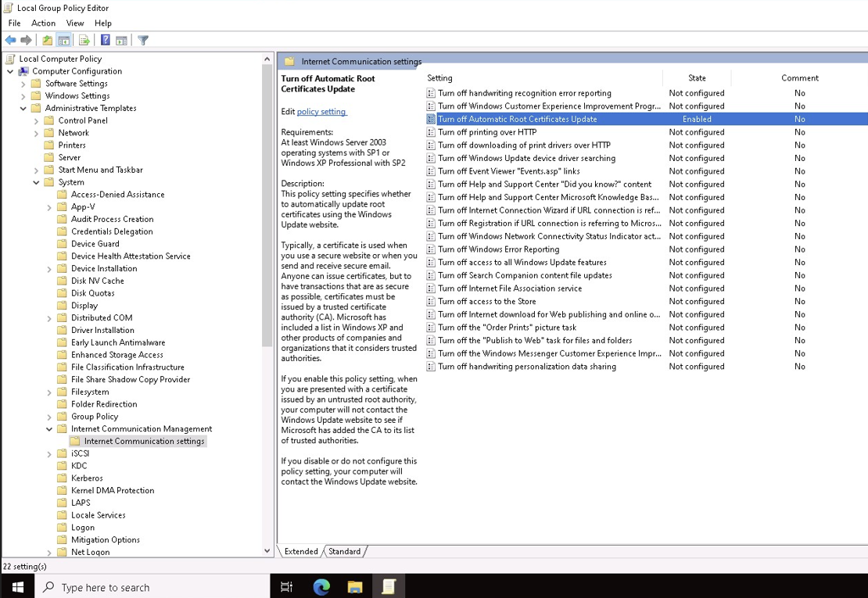Collapse the System tree node
This screenshot has width=868, height=598.
(x=36, y=182)
